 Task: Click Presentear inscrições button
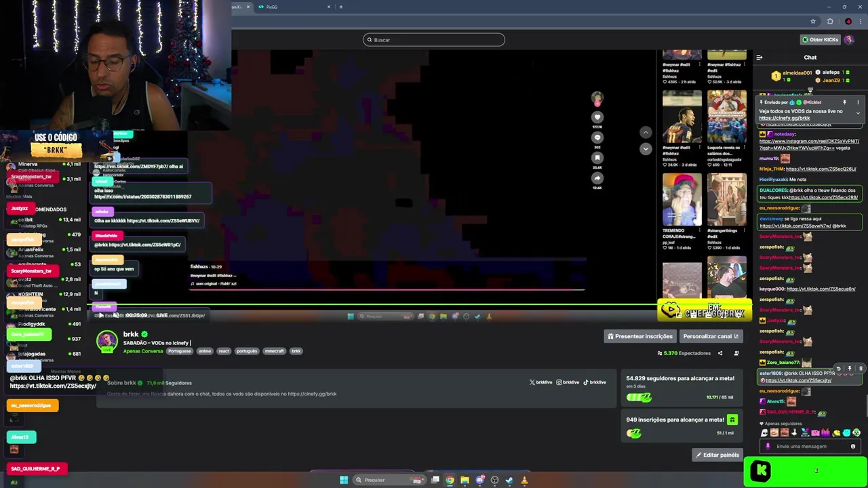(640, 336)
